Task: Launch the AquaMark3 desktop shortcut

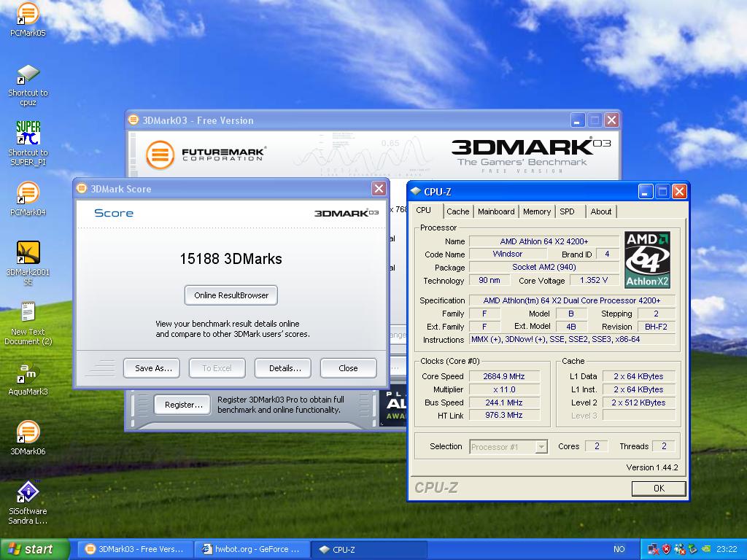Action: coord(28,379)
